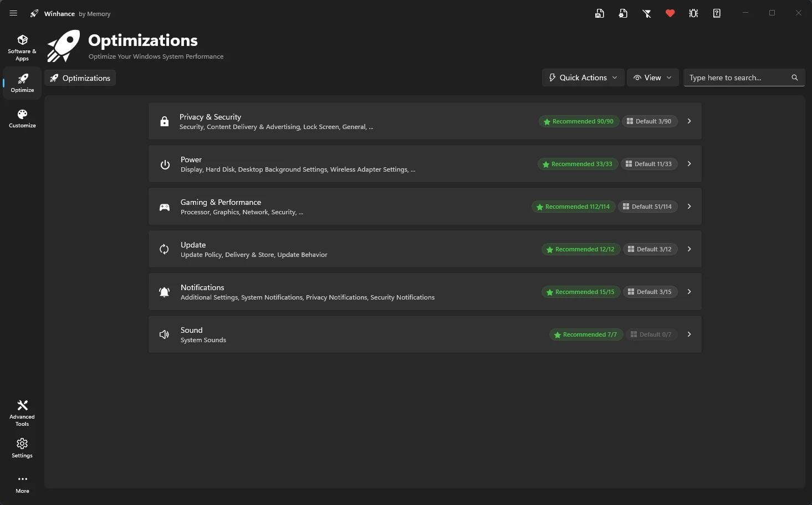Select the Optimizations breadcrumb tab
812x505 pixels.
80,78
